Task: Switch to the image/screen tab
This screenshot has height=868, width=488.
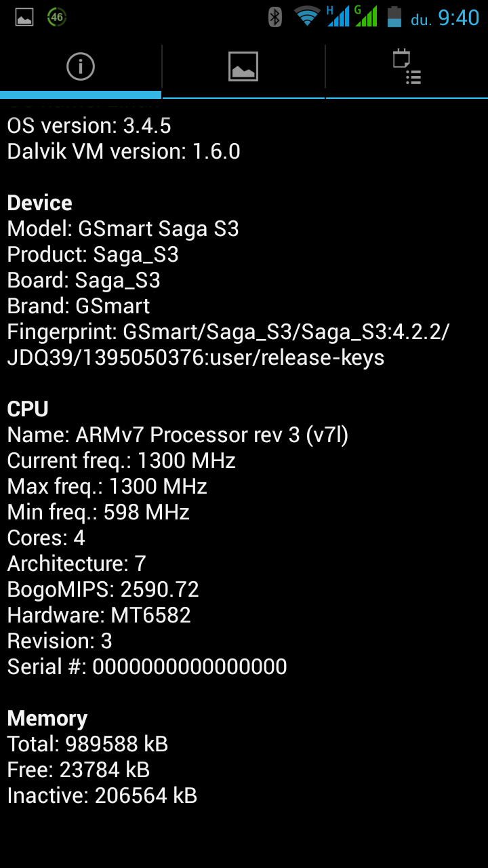Action: pos(243,66)
